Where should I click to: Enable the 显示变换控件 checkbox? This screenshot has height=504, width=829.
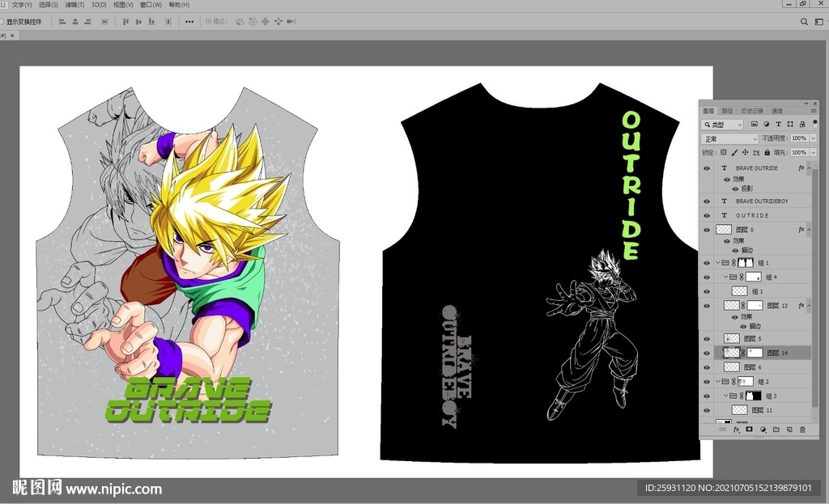(2, 22)
